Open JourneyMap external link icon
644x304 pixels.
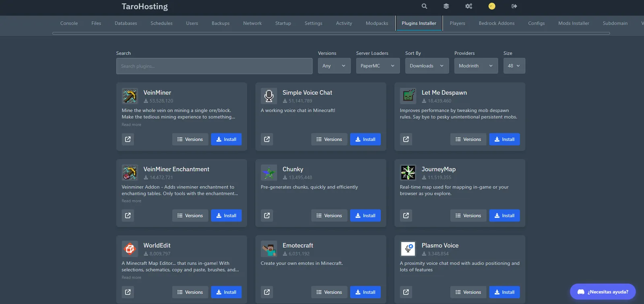click(406, 216)
